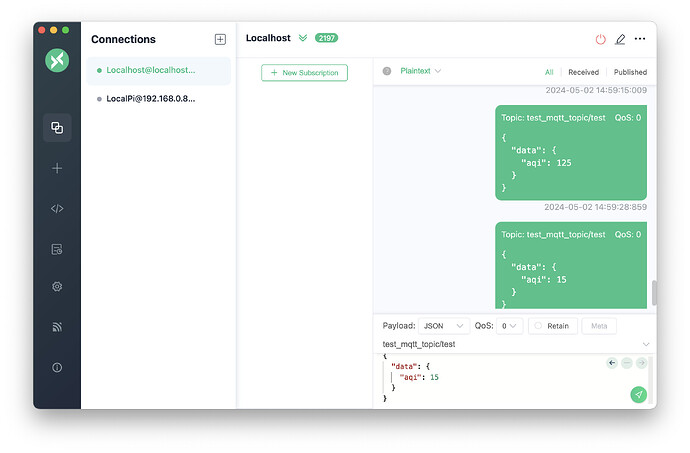Toggle the Retain radio option
Screen dimensions: 690x453
tap(550, 326)
